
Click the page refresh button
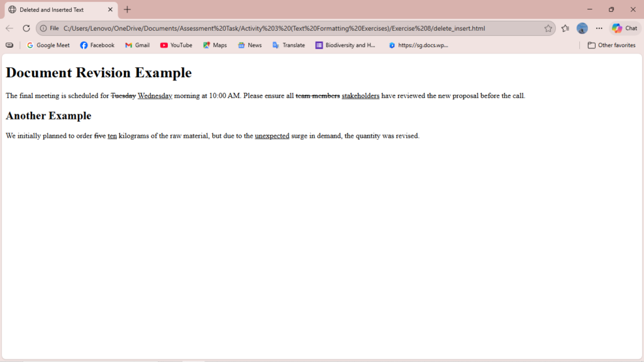(26, 28)
